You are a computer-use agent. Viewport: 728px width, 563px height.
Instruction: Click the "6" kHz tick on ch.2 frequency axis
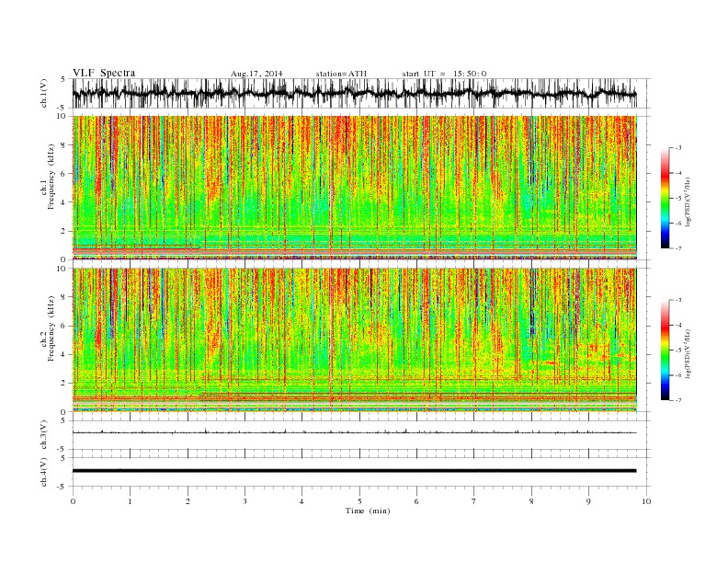63,326
